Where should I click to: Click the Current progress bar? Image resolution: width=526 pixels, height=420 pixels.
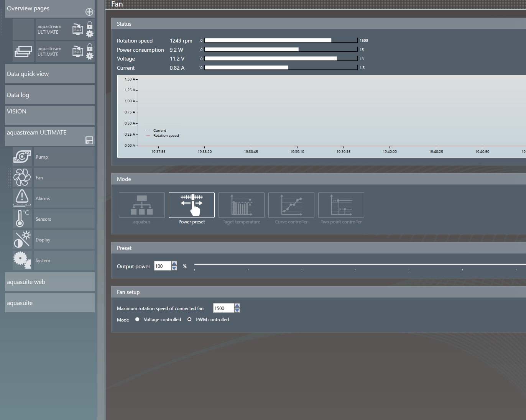coord(281,67)
